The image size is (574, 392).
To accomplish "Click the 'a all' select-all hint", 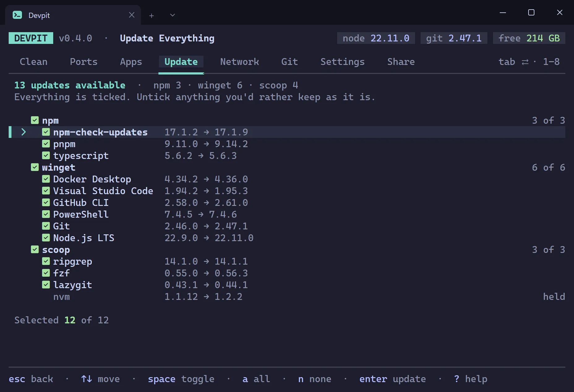I will click(x=256, y=379).
